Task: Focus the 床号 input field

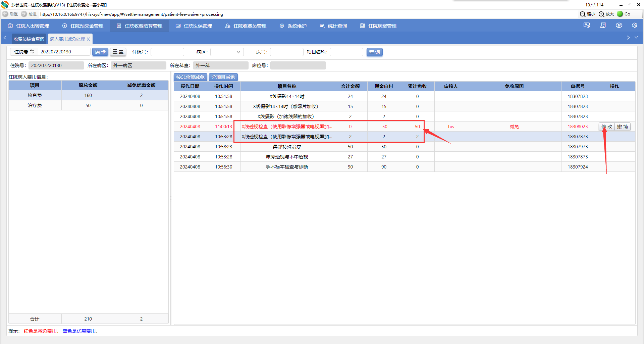Action: tap(287, 52)
